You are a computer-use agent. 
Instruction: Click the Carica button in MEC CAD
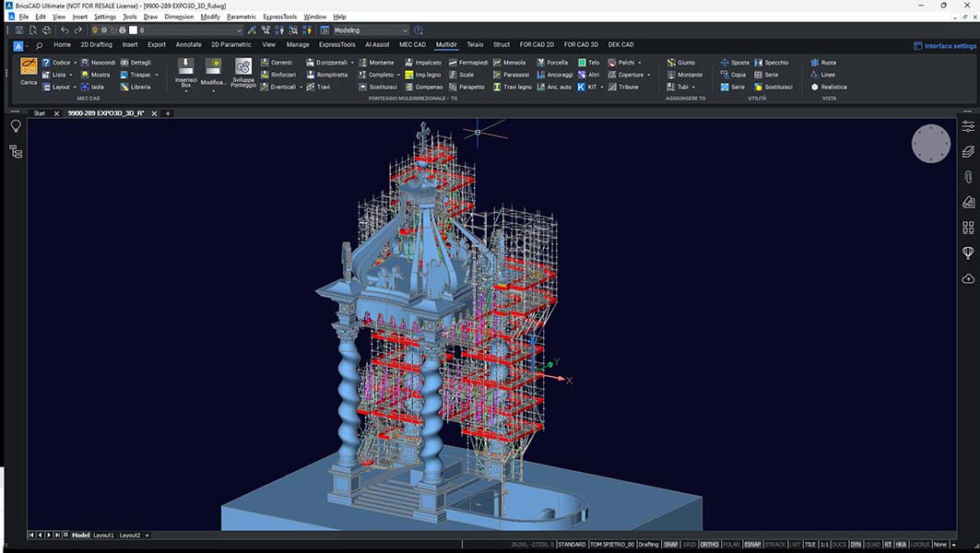pos(28,72)
